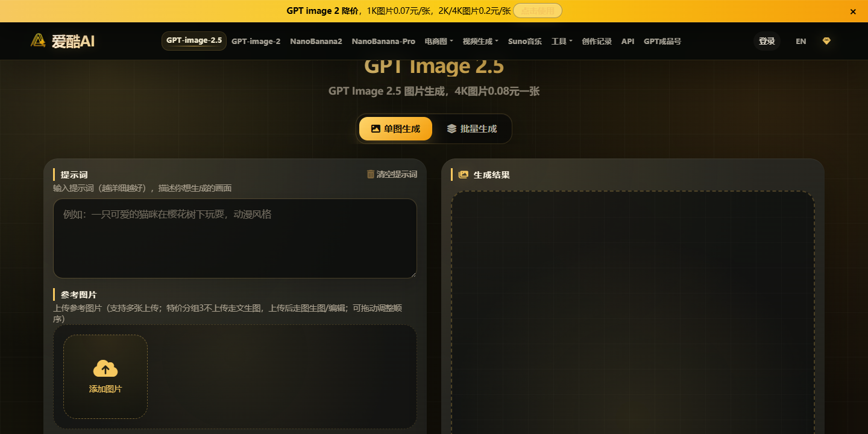This screenshot has height=434, width=868.
Task: Expand the 视频生成 dropdown menu
Action: click(x=480, y=41)
